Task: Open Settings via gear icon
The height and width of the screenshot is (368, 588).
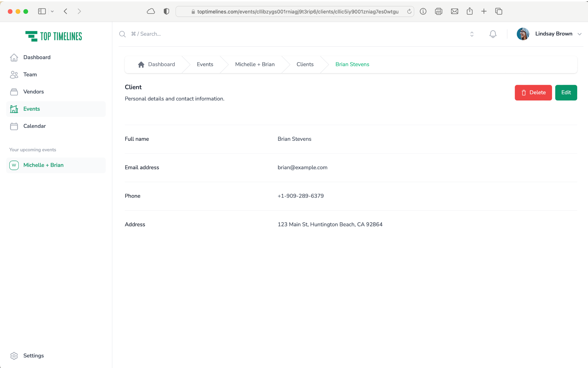Action: tap(14, 356)
